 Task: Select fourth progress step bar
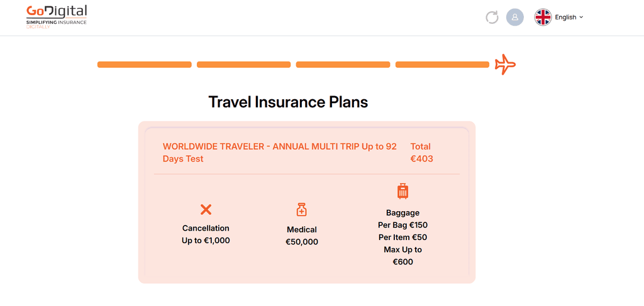pyautogui.click(x=442, y=64)
